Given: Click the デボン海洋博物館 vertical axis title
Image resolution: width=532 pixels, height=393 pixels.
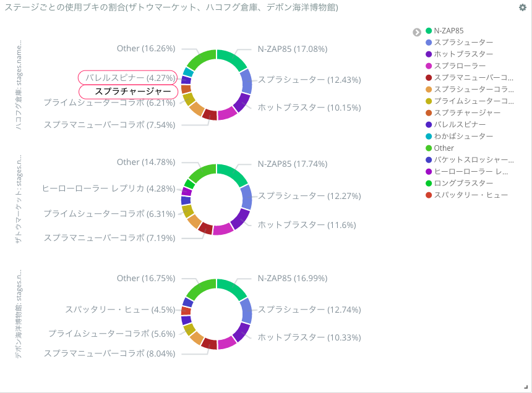Looking at the screenshot, I should click(x=19, y=314).
